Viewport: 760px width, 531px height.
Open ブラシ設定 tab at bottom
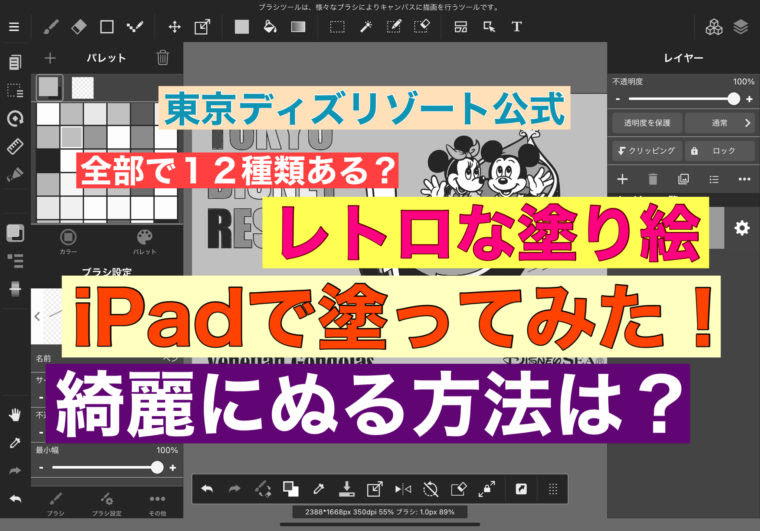(107, 504)
